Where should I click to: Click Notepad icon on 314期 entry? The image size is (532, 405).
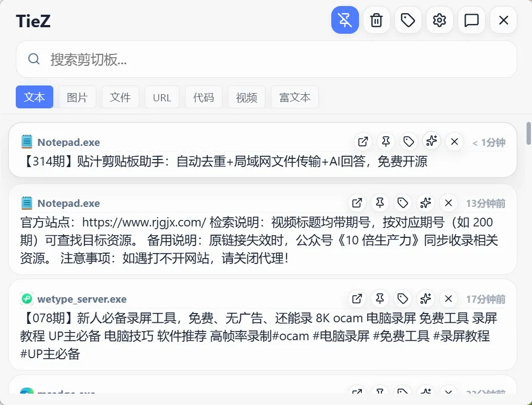click(x=27, y=142)
